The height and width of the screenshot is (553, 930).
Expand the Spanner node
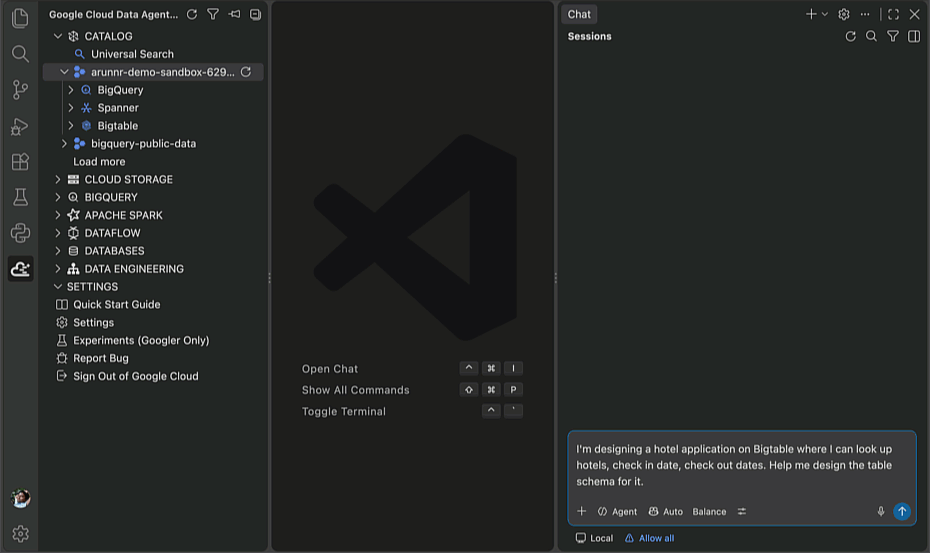(x=71, y=107)
